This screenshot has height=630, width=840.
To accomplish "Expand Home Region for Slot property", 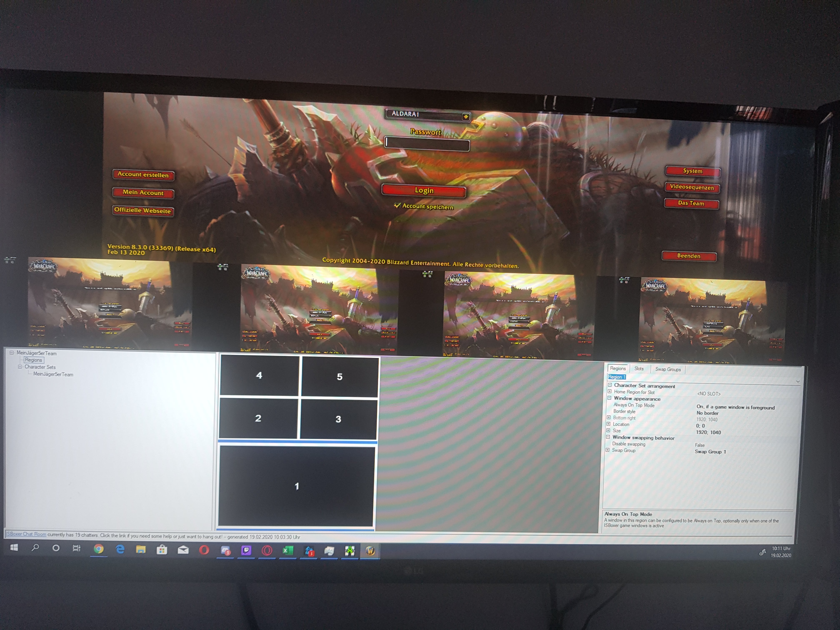I will 610,391.
